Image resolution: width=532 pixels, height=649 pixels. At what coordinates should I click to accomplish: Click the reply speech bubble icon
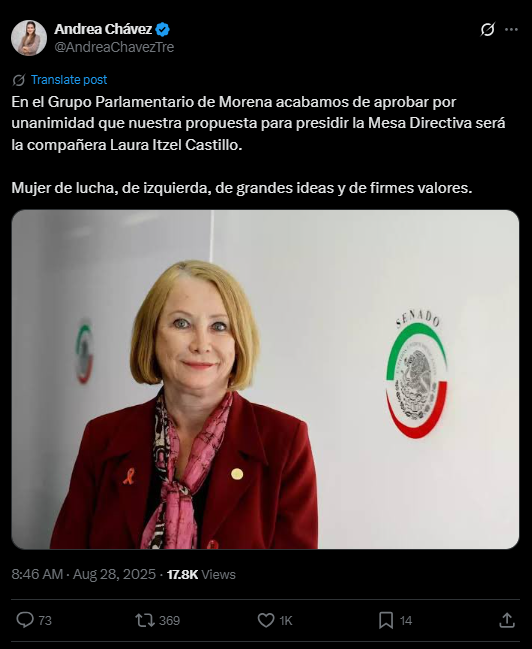point(25,620)
